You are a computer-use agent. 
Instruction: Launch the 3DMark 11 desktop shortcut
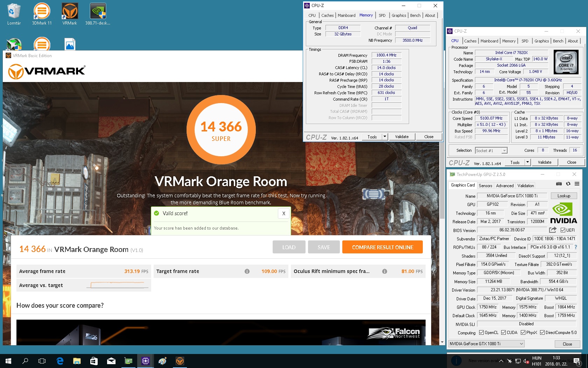(42, 14)
